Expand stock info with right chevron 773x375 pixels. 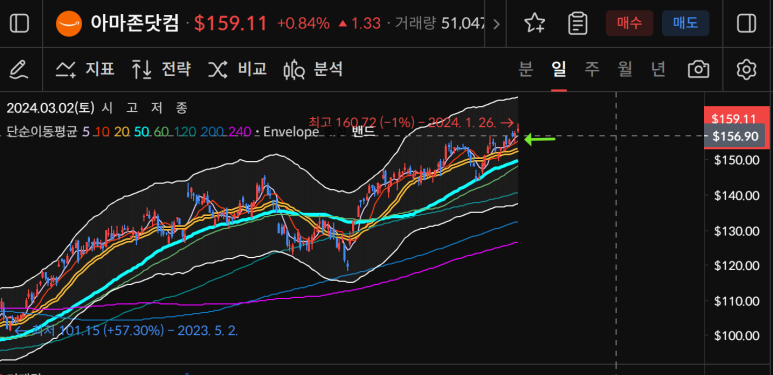point(496,24)
